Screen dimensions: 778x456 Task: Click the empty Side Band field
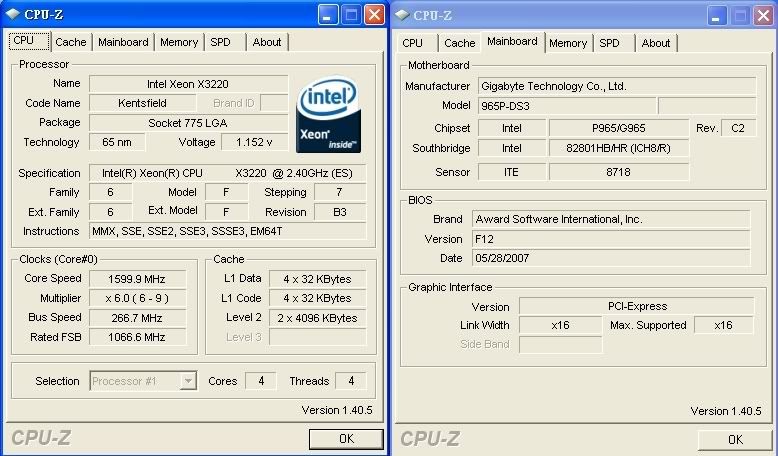(x=561, y=344)
